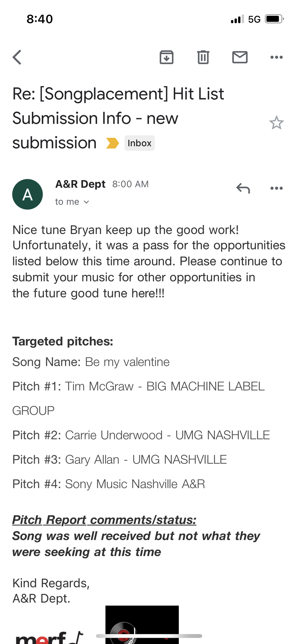
Task: Tap the battery icon in the status bar
Action: [x=274, y=19]
